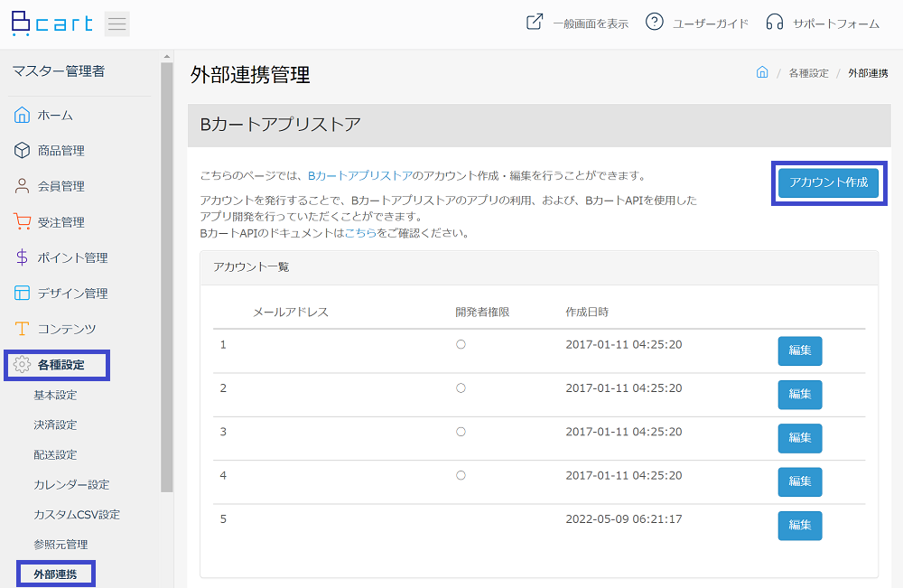Click the マスター管理者 label
This screenshot has width=903, height=588.
[x=59, y=71]
